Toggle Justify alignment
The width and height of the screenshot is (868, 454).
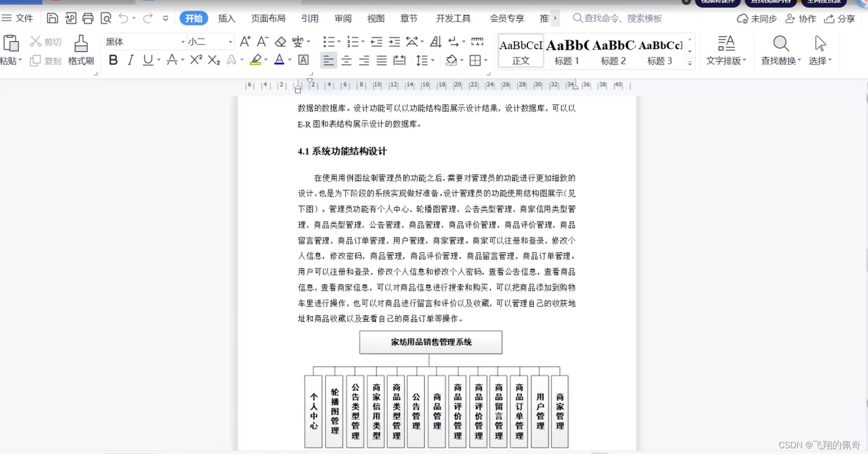[x=381, y=60]
